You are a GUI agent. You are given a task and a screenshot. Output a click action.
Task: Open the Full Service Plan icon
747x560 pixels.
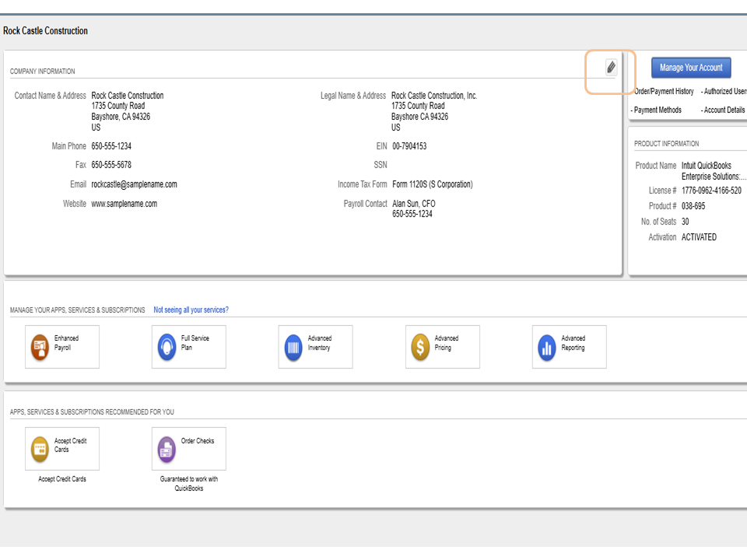click(167, 347)
